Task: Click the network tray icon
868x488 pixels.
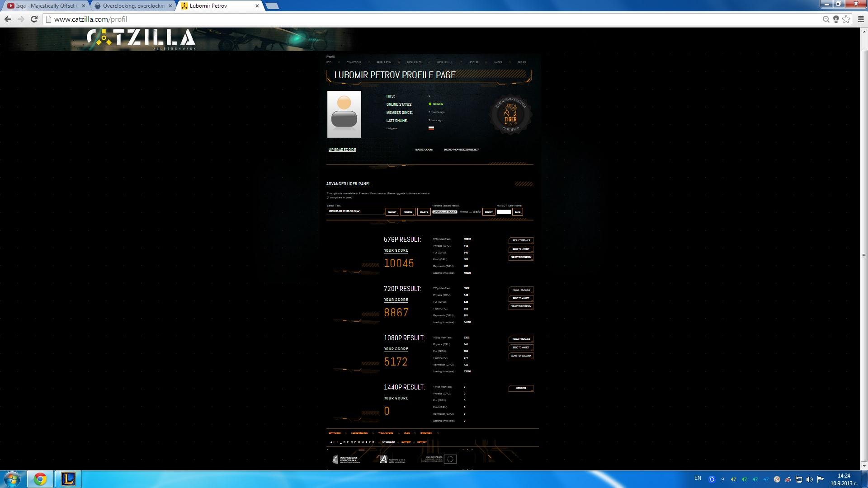Action: (799, 479)
